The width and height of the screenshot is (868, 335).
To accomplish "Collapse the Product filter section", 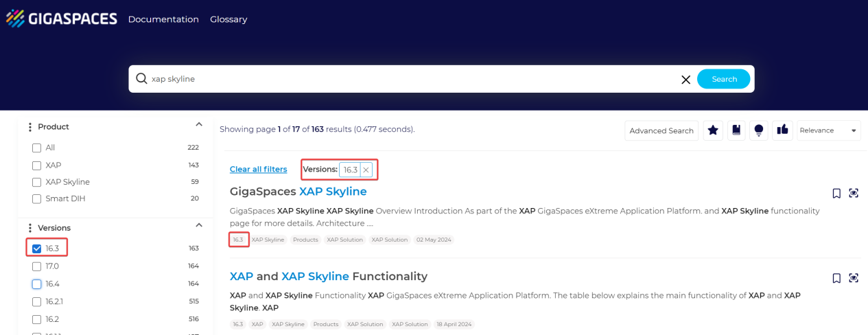I will click(199, 125).
